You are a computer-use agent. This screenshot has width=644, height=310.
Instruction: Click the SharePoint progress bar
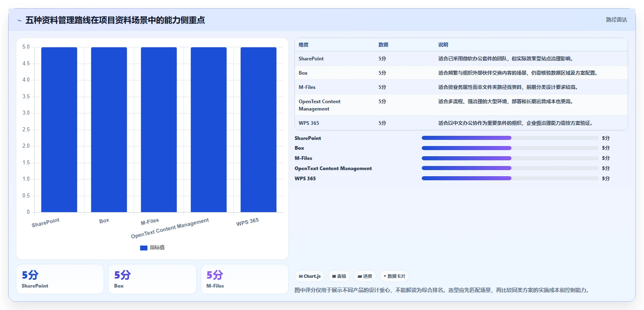tap(510, 138)
